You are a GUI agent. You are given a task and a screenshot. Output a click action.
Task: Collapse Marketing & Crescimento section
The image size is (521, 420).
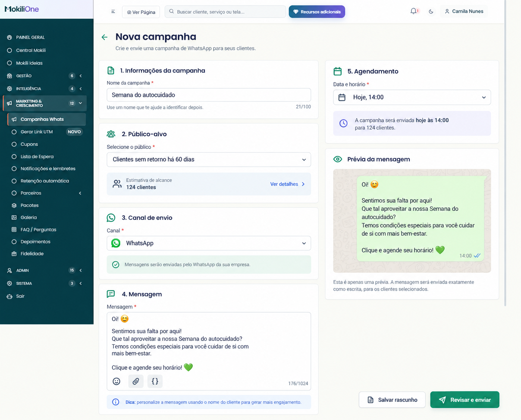coord(81,103)
